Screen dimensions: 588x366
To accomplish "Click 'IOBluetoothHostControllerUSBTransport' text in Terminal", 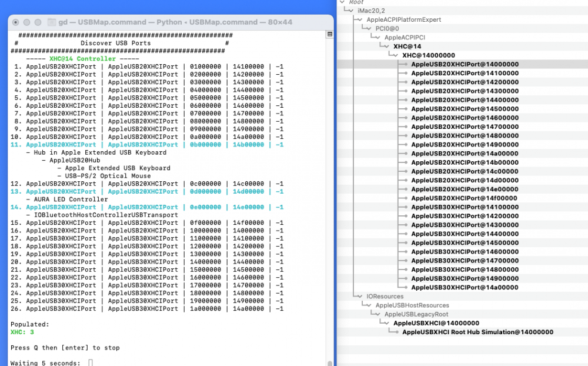I will coord(106,215).
